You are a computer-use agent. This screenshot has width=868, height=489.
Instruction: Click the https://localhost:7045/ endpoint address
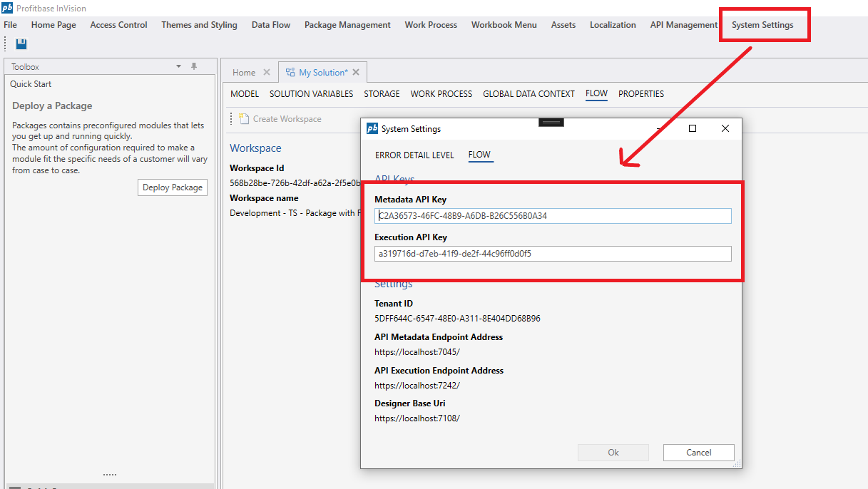417,352
